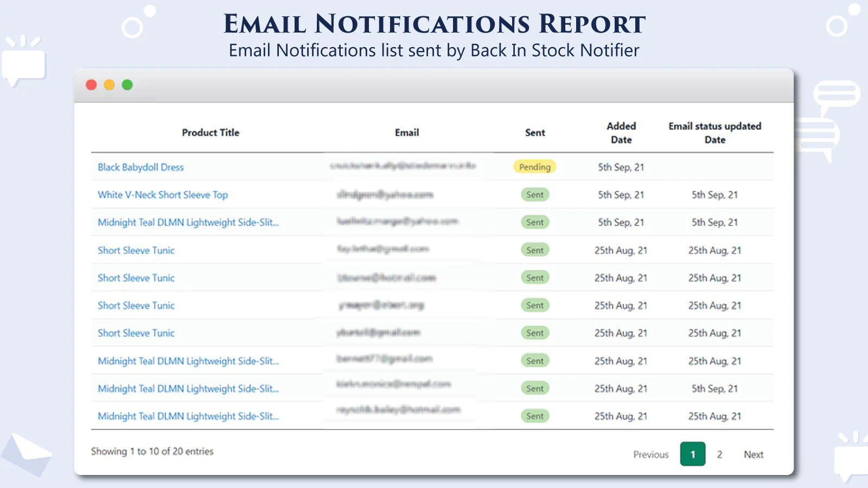868x488 pixels.
Task: Sort the table by Sent column
Action: click(535, 132)
